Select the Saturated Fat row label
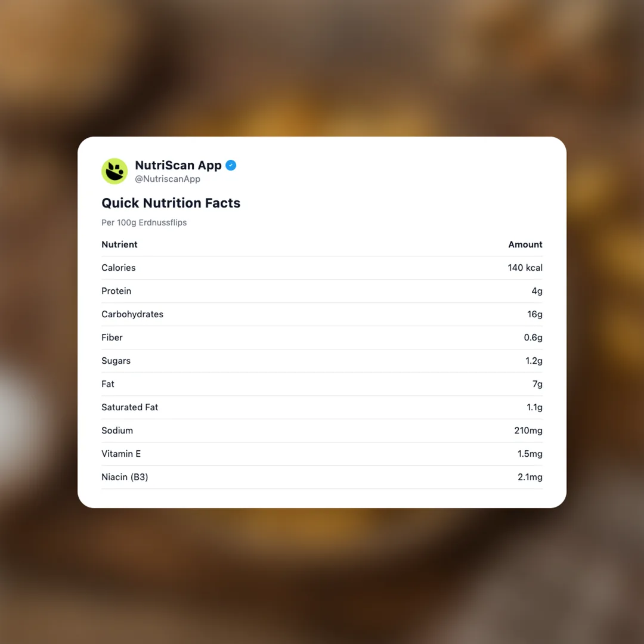This screenshot has width=644, height=644. pyautogui.click(x=129, y=407)
